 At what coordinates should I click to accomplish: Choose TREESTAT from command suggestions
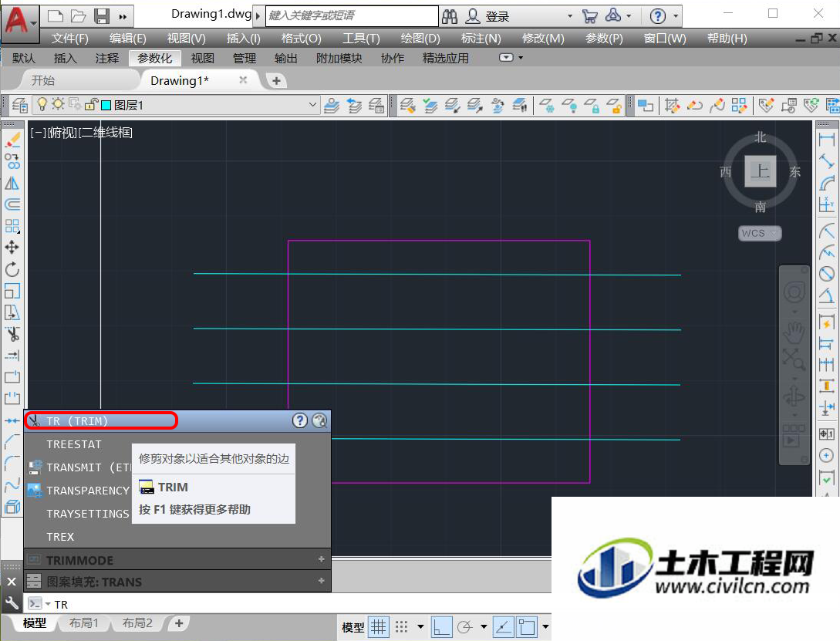[x=74, y=444]
